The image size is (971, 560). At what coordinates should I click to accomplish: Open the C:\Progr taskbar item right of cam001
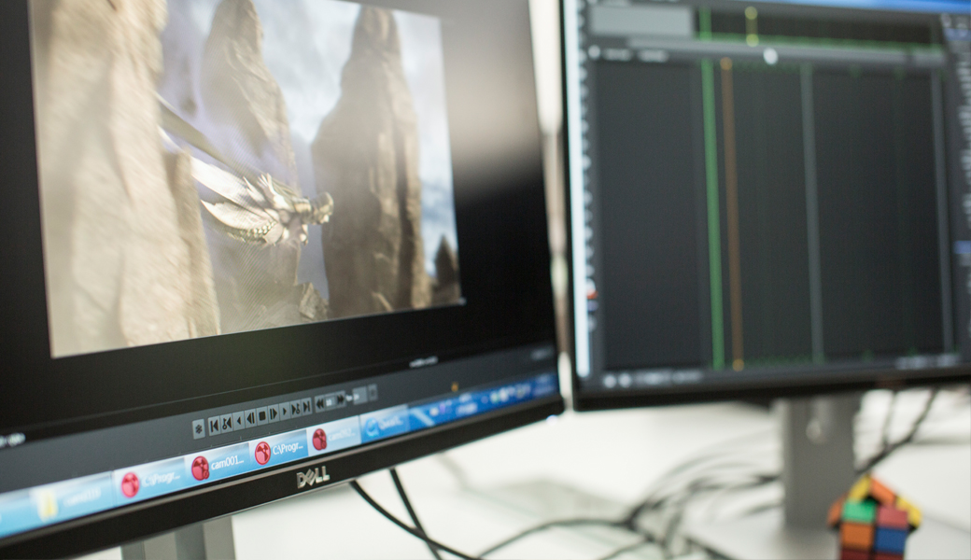[280, 449]
